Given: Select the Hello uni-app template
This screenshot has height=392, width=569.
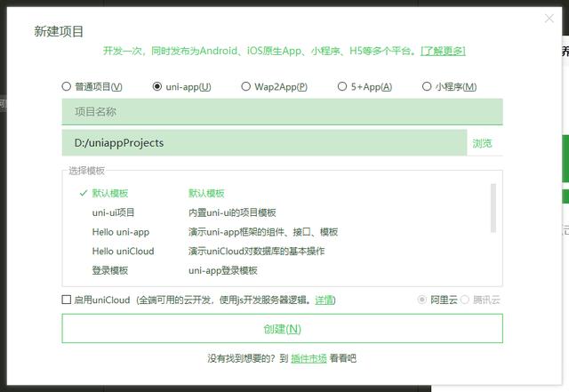Looking at the screenshot, I should tap(121, 232).
